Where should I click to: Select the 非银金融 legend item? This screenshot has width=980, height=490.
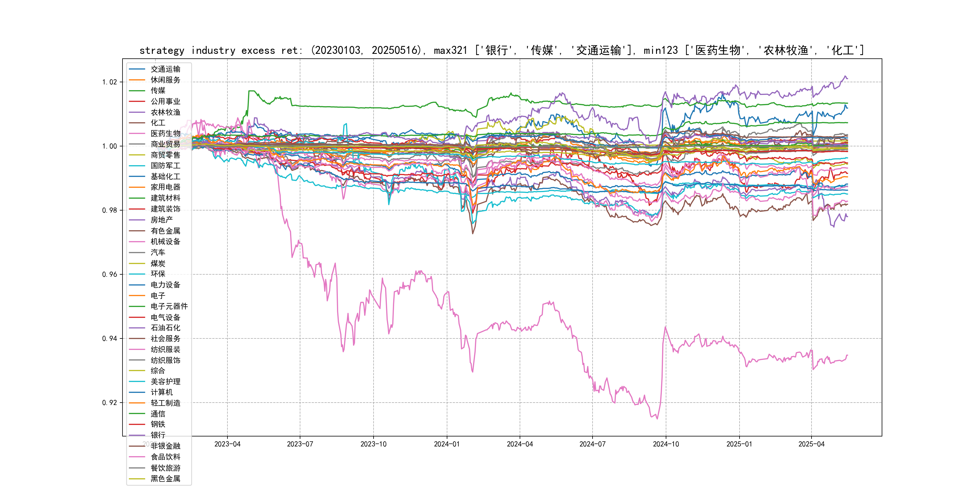point(165,446)
